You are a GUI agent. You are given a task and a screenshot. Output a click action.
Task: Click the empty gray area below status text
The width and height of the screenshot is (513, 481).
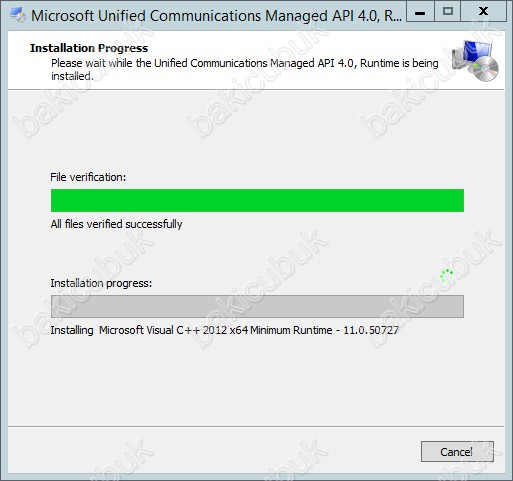(256, 380)
